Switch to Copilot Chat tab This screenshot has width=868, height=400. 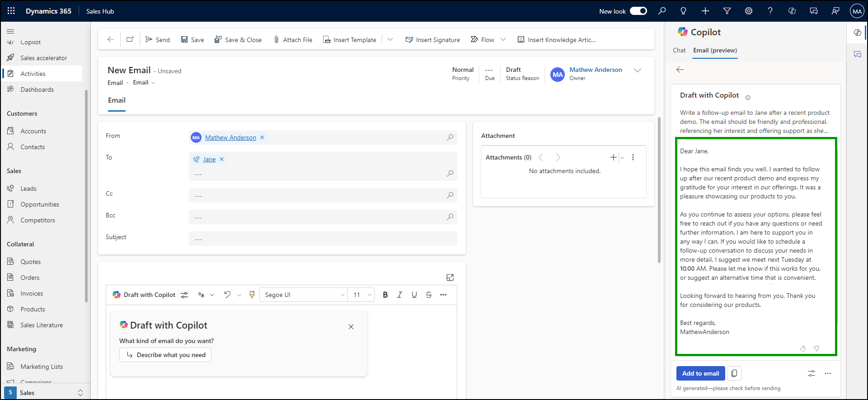tap(679, 50)
